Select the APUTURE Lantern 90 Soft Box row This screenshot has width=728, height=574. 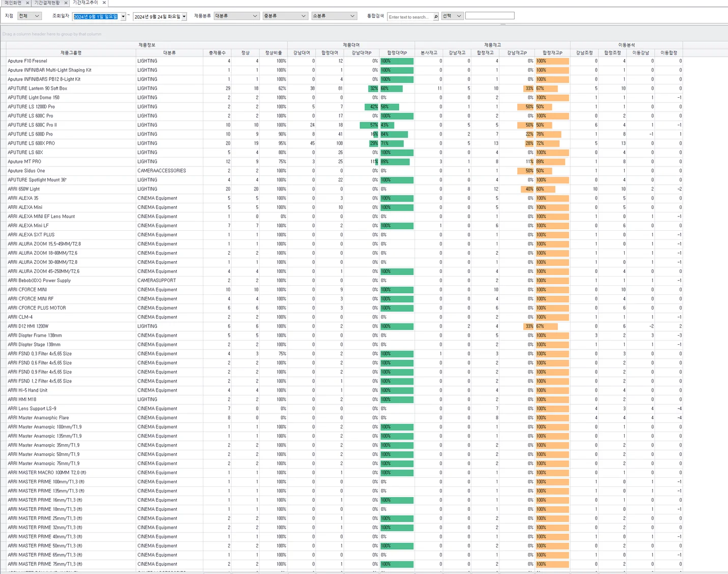(37, 89)
